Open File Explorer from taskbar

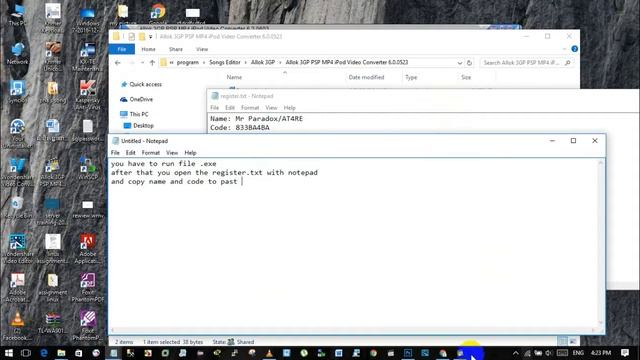pos(61,353)
